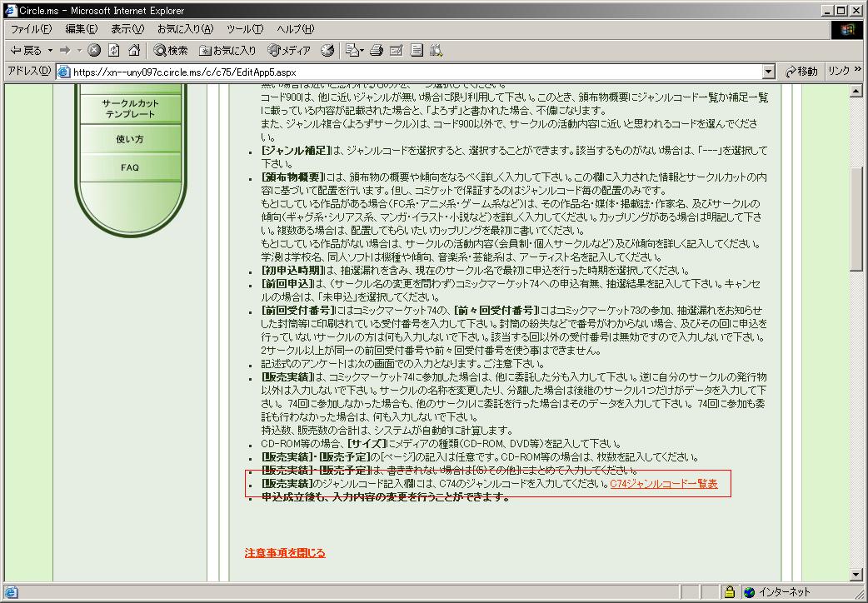Screen dimensions: 868x603
Task: Click the bold [頒布物概要] label
Action: [293, 177]
